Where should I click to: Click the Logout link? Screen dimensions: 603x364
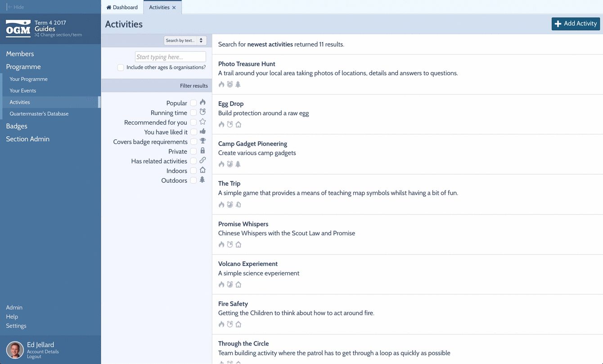click(34, 357)
